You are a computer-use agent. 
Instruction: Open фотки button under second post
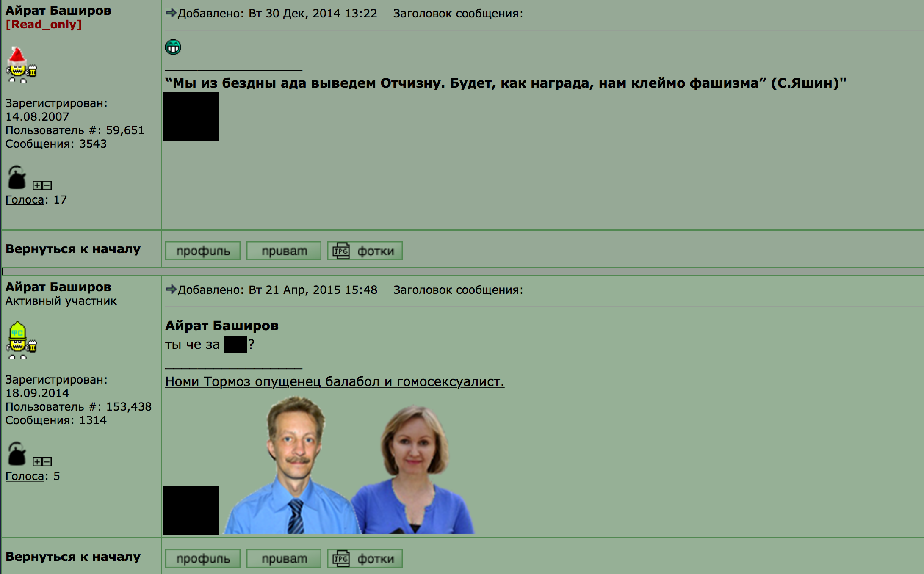click(x=365, y=559)
